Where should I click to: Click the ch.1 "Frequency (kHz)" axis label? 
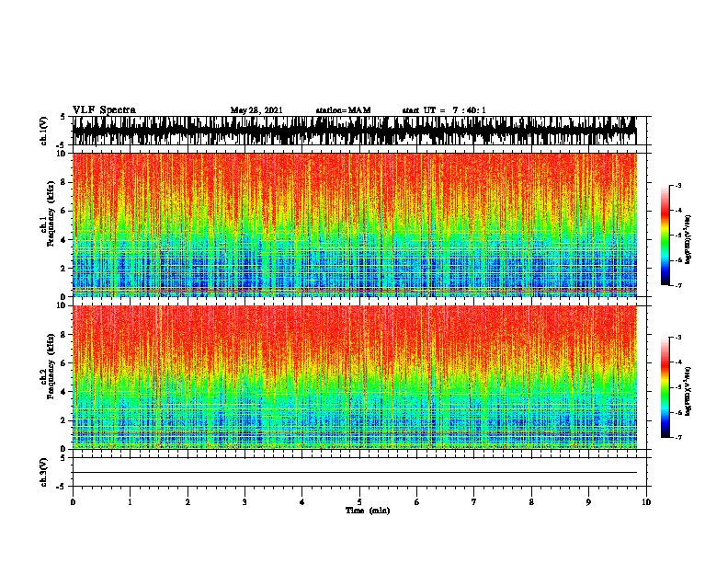pyautogui.click(x=51, y=213)
